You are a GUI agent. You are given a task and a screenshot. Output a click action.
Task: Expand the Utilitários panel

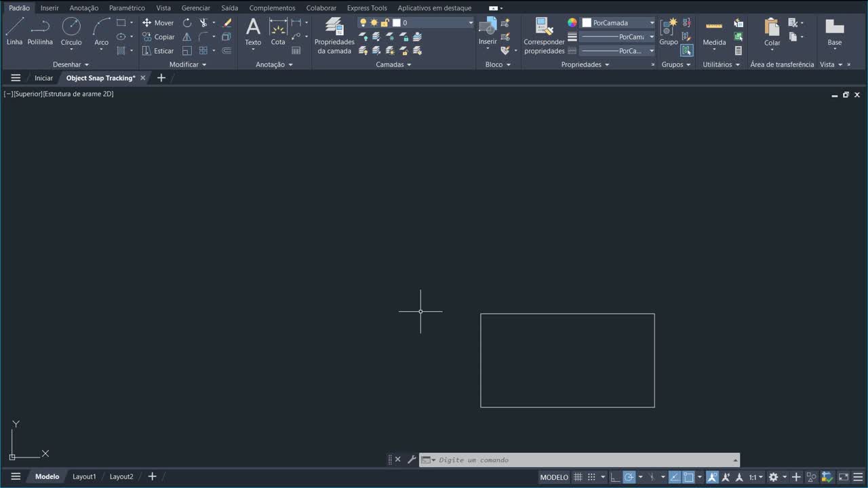722,64
